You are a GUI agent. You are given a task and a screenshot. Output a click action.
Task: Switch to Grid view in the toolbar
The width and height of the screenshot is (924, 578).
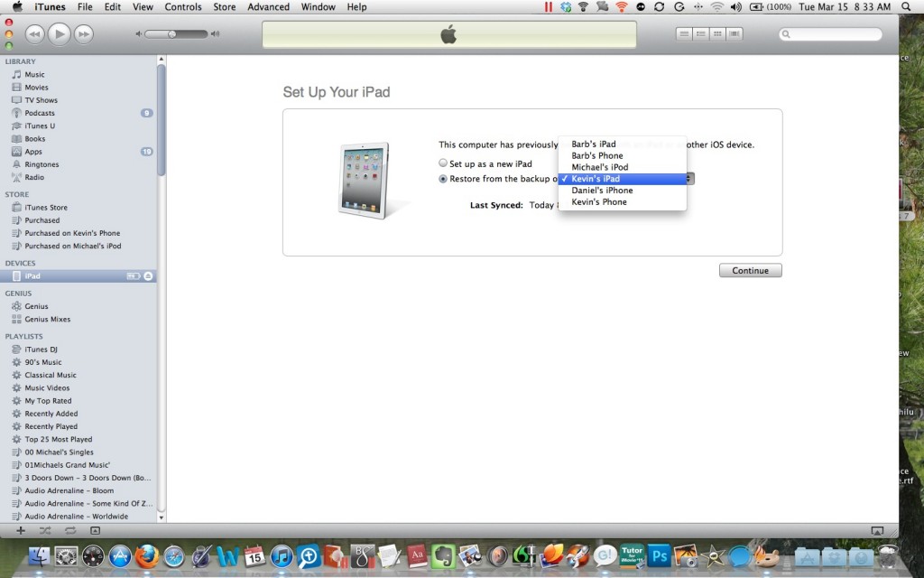[716, 33]
